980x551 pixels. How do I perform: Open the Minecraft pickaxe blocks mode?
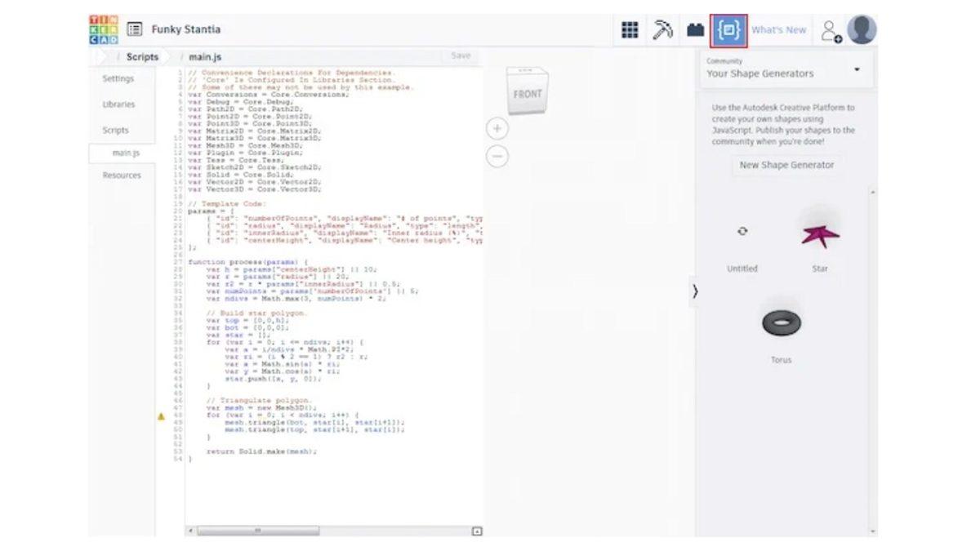[x=662, y=30]
